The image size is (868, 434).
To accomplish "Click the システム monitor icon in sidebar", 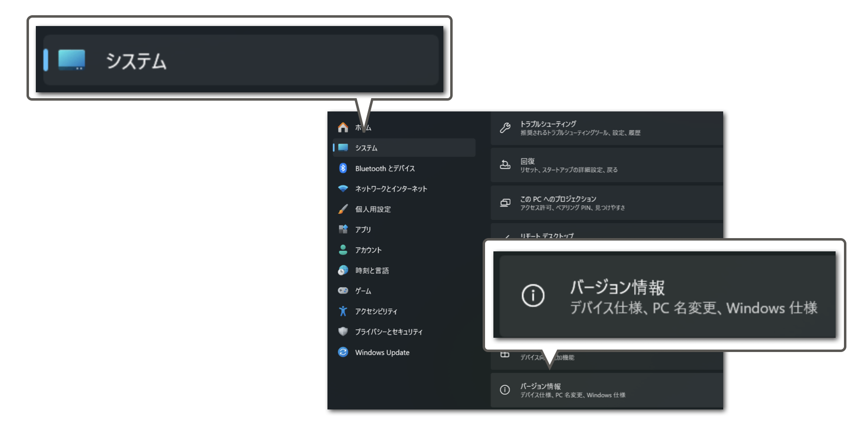I will pos(343,148).
